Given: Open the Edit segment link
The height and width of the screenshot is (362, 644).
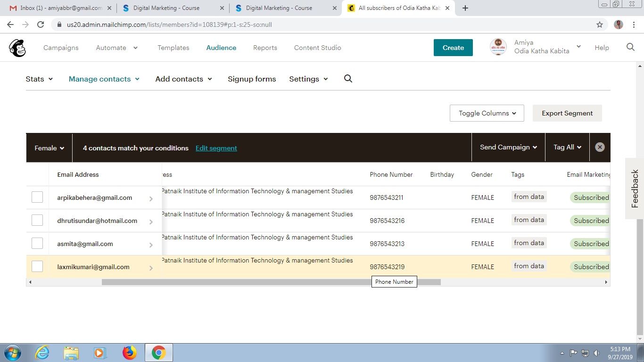Looking at the screenshot, I should (x=216, y=148).
